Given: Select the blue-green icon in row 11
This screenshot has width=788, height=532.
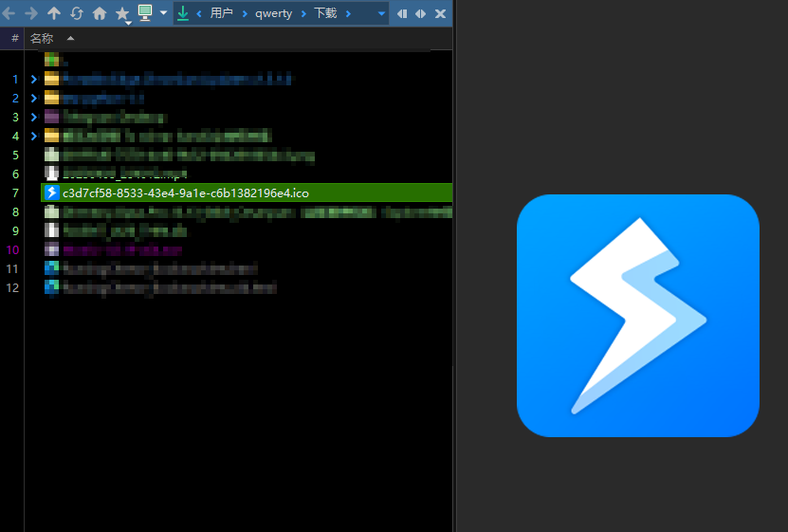Looking at the screenshot, I should point(51,268).
